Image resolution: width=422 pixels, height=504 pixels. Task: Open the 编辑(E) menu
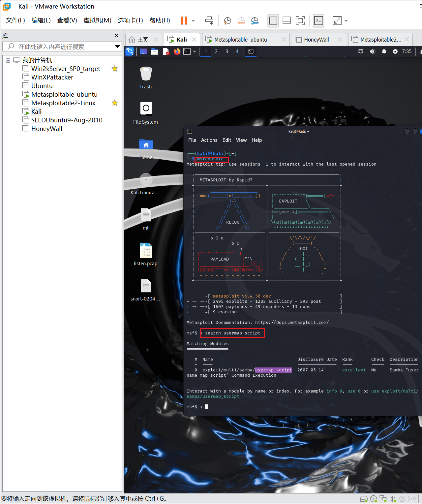pos(41,20)
